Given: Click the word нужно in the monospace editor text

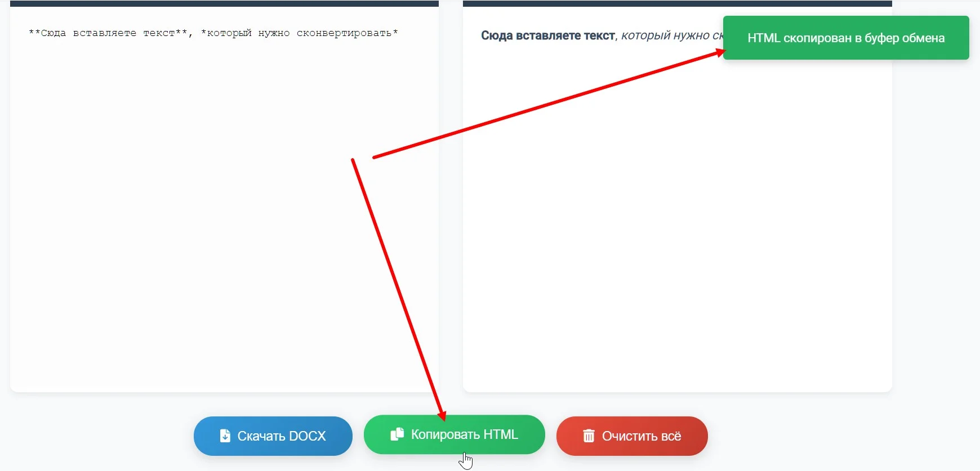Looking at the screenshot, I should coord(274,33).
